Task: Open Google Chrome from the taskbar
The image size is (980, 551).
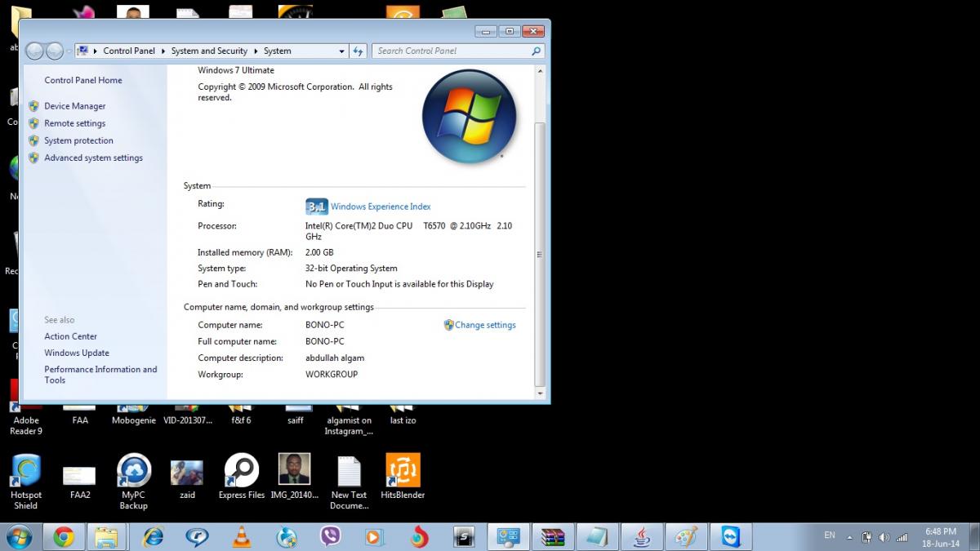Action: click(x=64, y=536)
